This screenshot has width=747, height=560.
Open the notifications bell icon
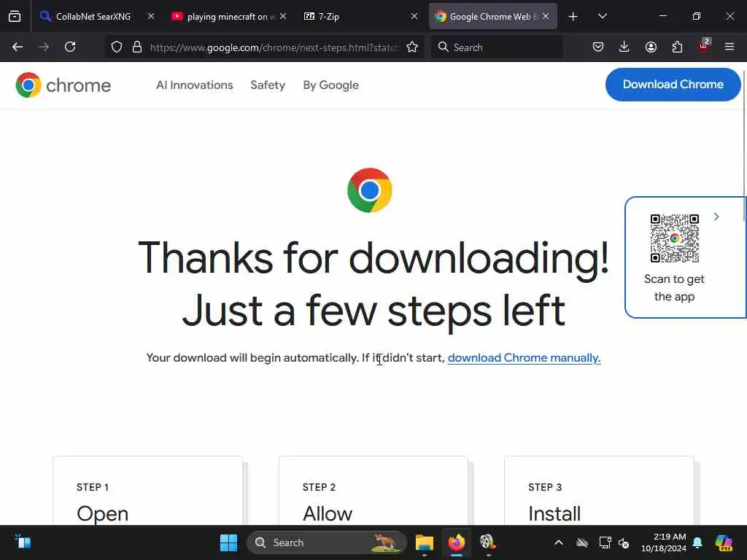click(697, 542)
